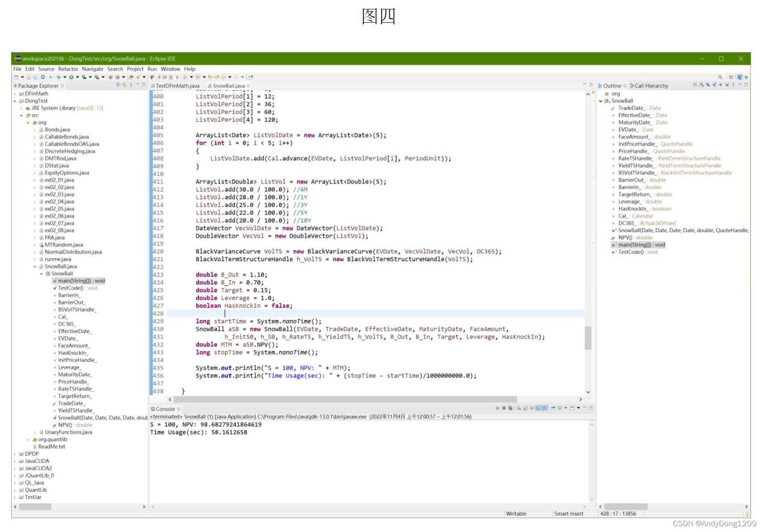
Task: Click the editor scroll right arrow
Action: click(580, 399)
